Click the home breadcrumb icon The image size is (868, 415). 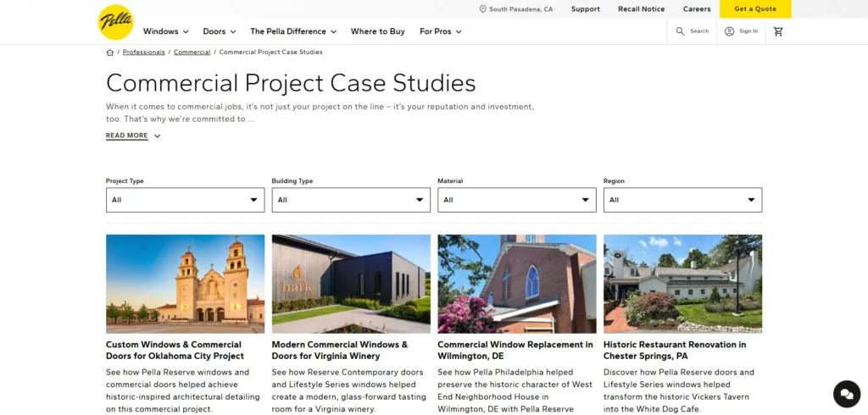click(110, 53)
